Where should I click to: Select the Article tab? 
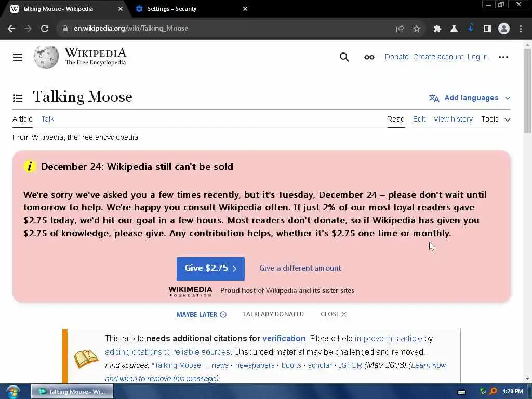(x=22, y=119)
